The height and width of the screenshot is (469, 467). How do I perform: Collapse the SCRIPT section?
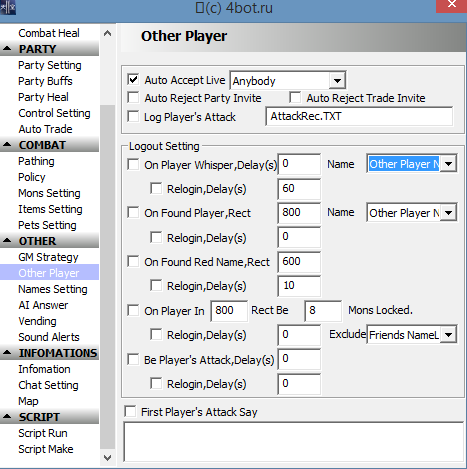pyautogui.click(x=7, y=417)
